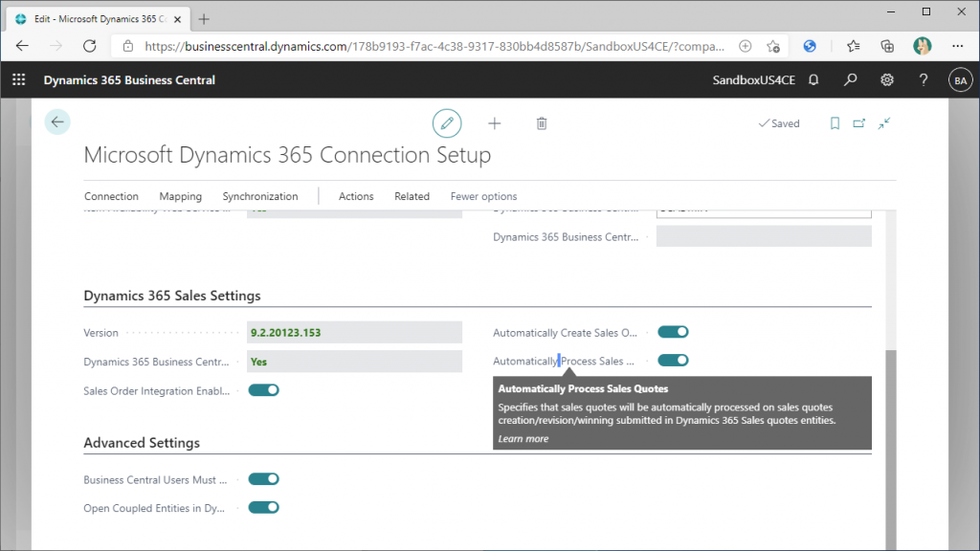Collapse the Advanced Settings section
Image resolution: width=980 pixels, height=551 pixels.
tap(142, 442)
